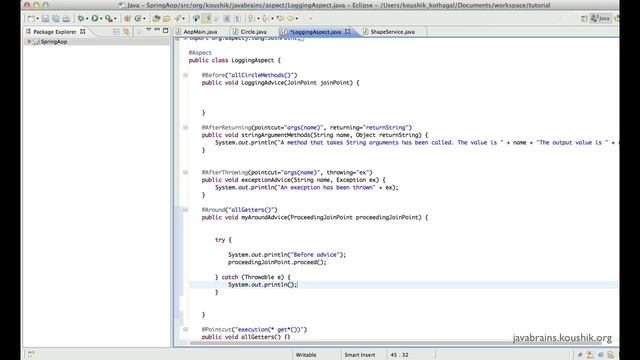The width and height of the screenshot is (640, 360).
Task: Click Collapse All in Package Explorer
Action: point(116,31)
